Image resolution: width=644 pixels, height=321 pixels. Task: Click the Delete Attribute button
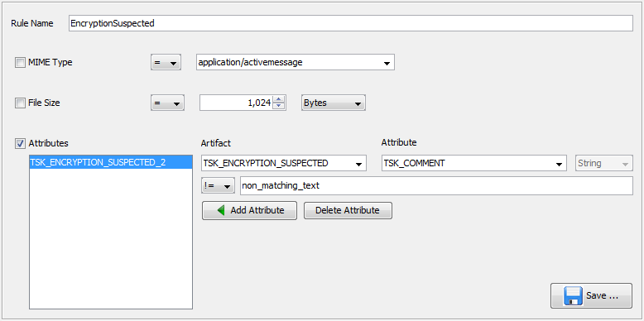348,211
